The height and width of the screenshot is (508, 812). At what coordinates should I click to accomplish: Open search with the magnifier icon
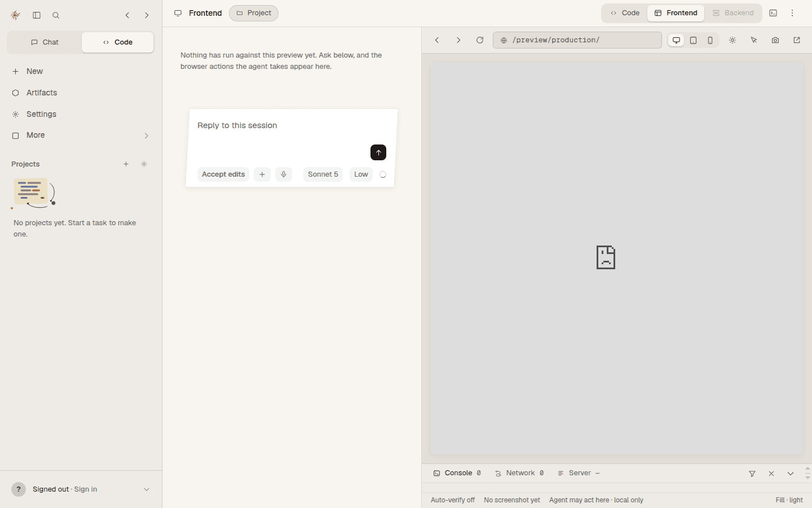tap(56, 15)
